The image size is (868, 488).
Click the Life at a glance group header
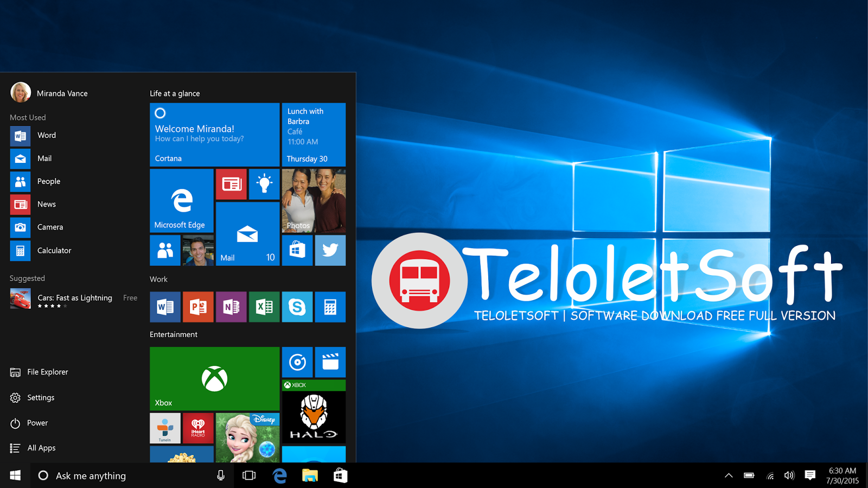(175, 93)
